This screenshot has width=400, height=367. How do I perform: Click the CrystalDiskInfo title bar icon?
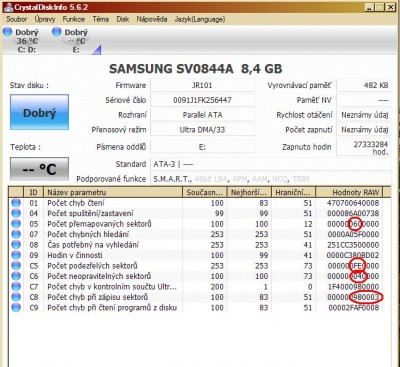8,7
